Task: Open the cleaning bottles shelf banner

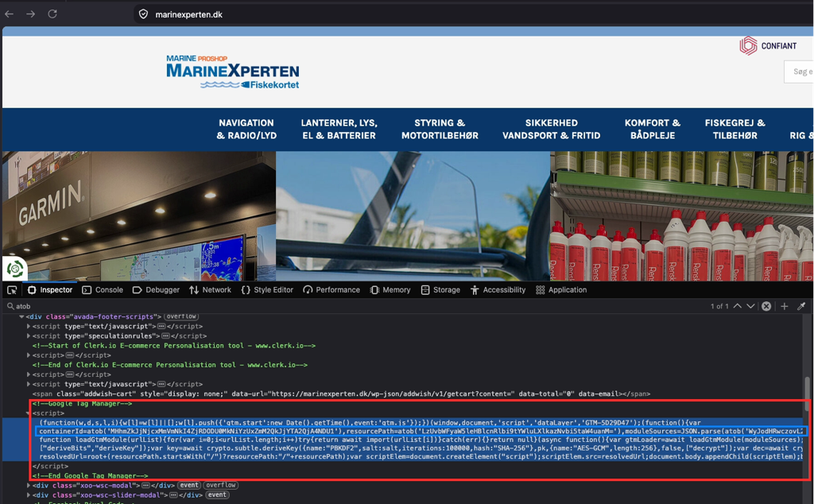Action: (x=681, y=216)
